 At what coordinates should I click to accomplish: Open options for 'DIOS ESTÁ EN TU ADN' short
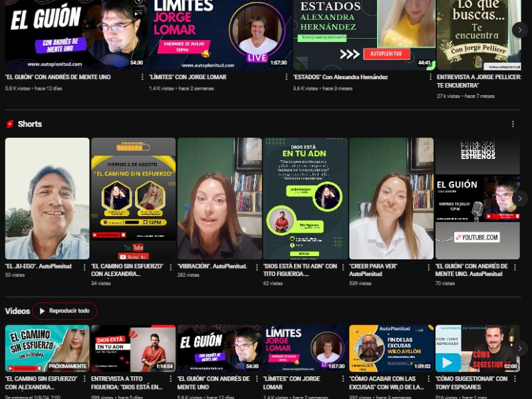coord(343,267)
